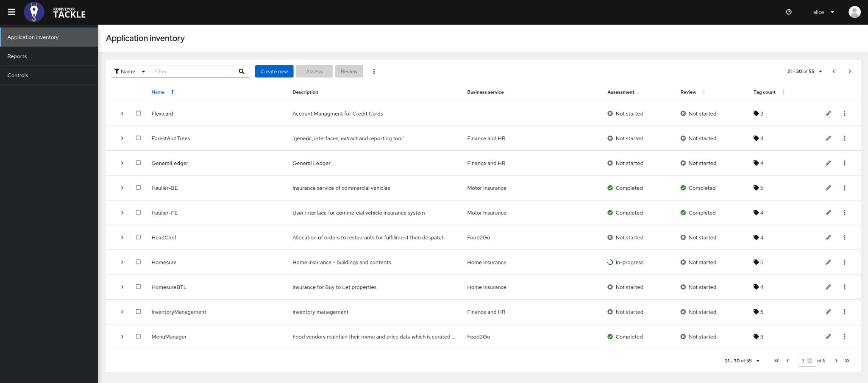Click the Create new button
This screenshot has height=383, width=868.
(274, 71)
